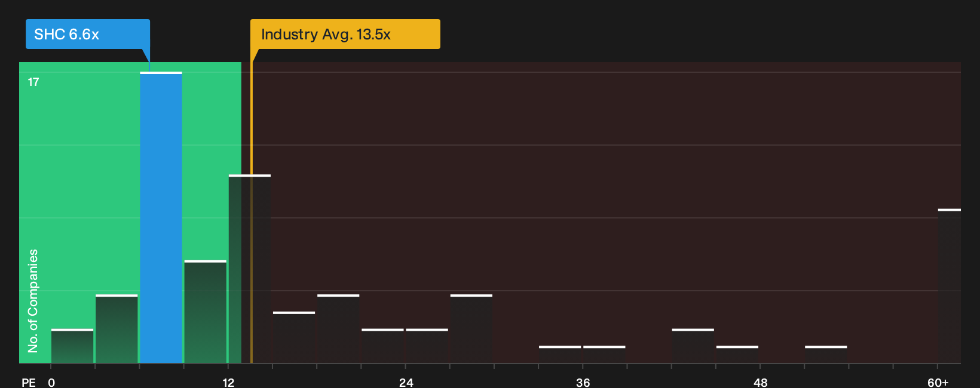Screen dimensions: 980x388
Task: Select the bar starting at PE 12
Action: (250, 269)
